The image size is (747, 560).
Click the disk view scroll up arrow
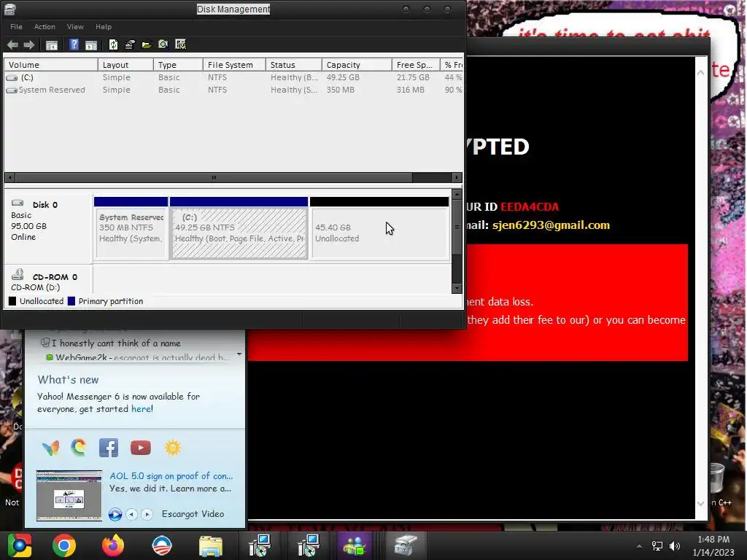pos(457,194)
